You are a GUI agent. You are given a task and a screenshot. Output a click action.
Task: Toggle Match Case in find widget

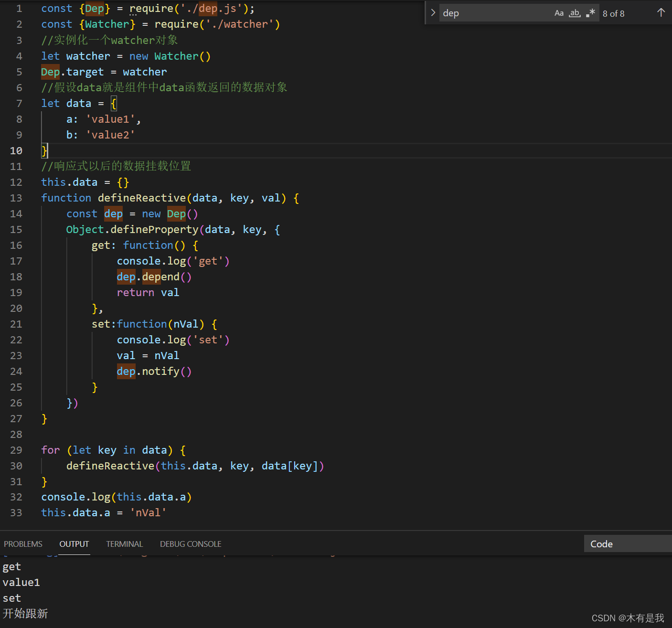559,13
